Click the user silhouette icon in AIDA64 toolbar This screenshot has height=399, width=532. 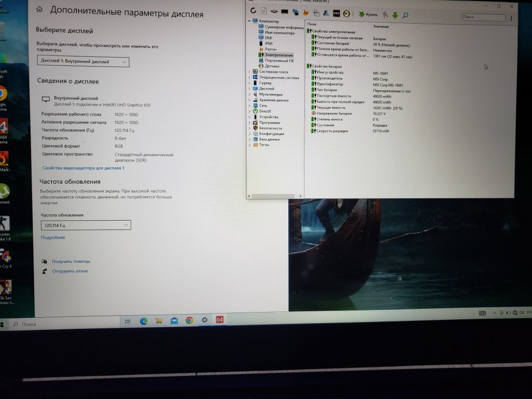tap(326, 13)
